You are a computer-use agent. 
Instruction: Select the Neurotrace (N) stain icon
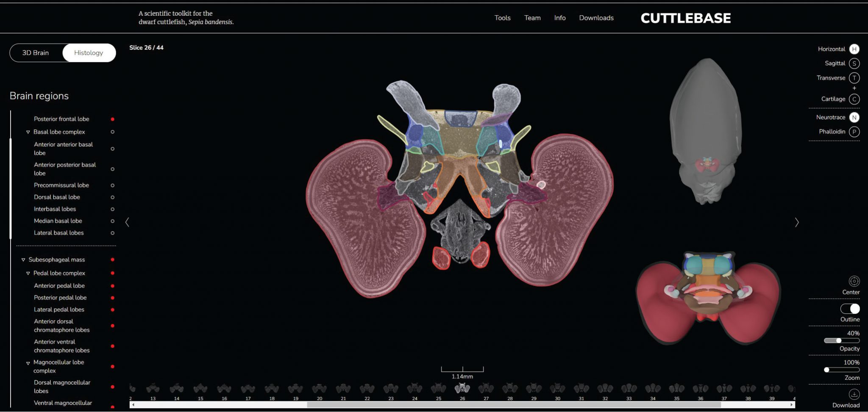tap(854, 118)
